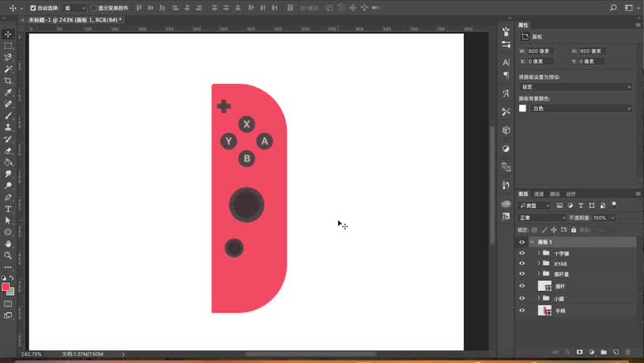Image resolution: width=644 pixels, height=363 pixels.
Task: Toggle layer filtering on/off switch
Action: [x=614, y=204]
